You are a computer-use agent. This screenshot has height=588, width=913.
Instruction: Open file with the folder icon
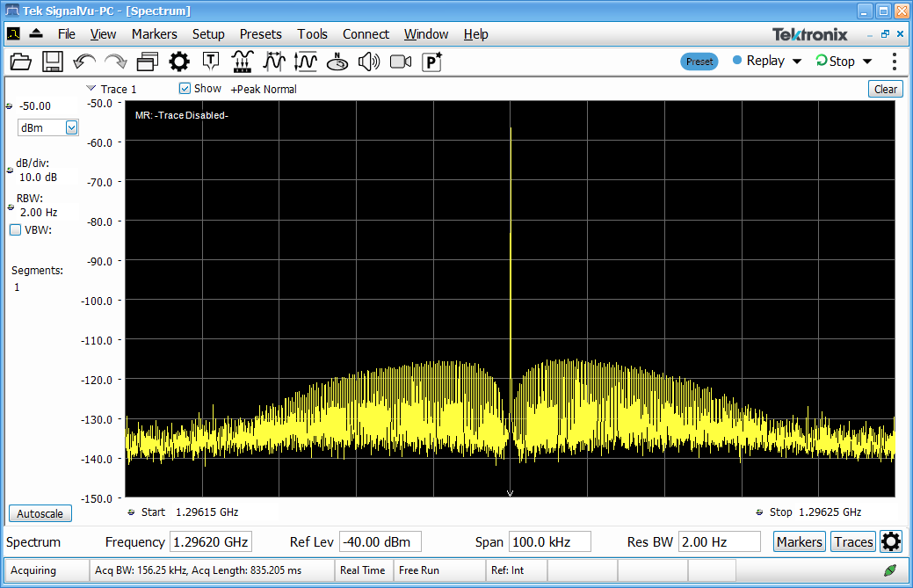21,62
